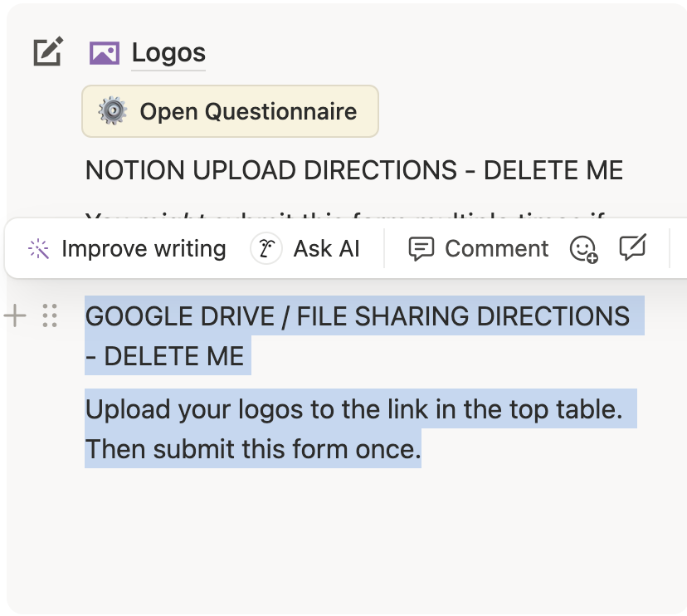
Task: Click the 'Upload your logos' paragraph line
Action: coord(353,409)
